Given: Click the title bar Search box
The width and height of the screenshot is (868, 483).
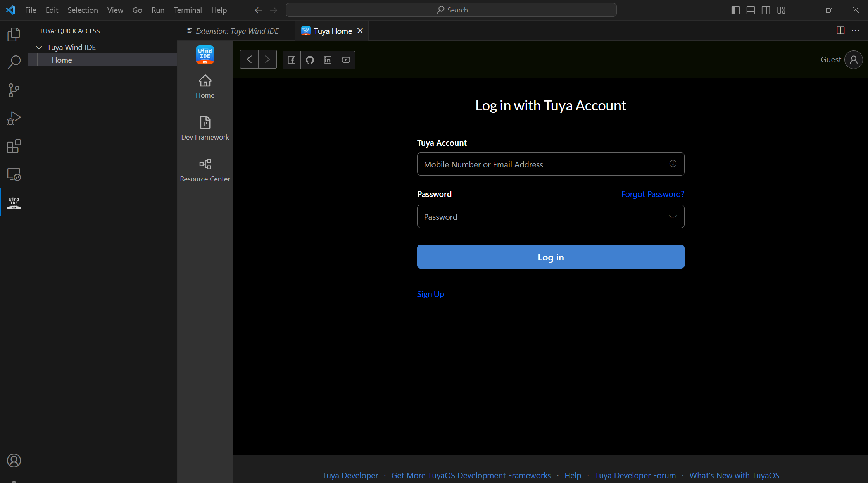Looking at the screenshot, I should click(451, 10).
